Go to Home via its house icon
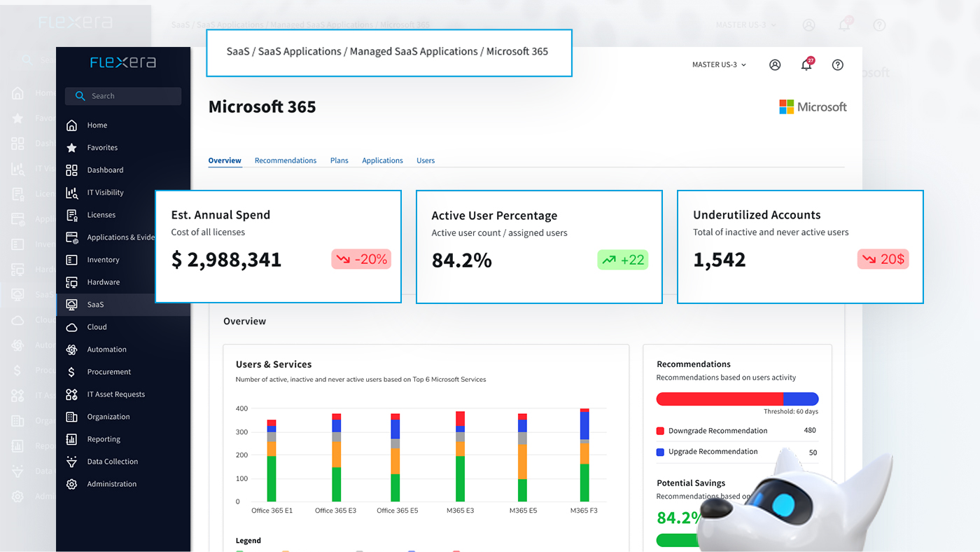 [x=71, y=125]
